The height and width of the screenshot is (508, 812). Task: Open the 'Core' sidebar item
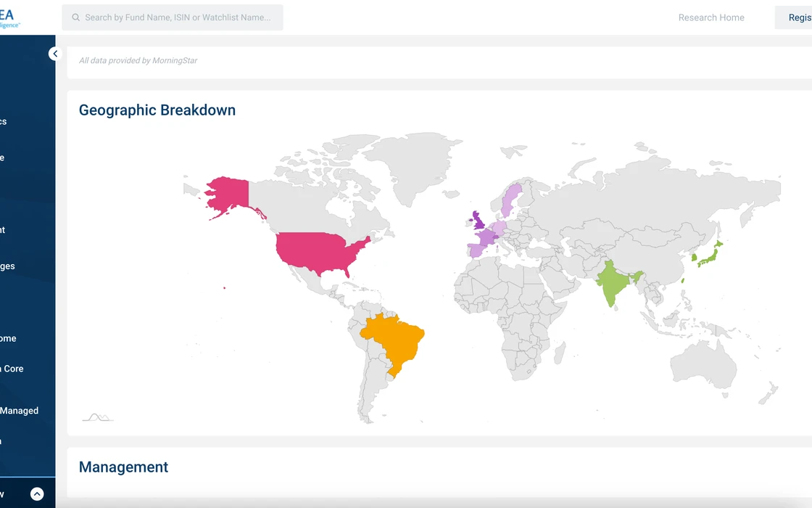click(14, 369)
